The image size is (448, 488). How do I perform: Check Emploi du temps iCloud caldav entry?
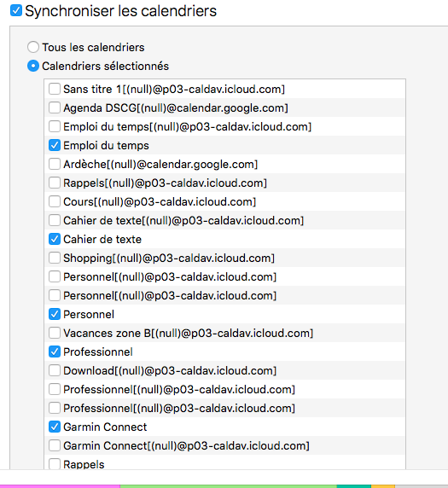[x=55, y=126]
